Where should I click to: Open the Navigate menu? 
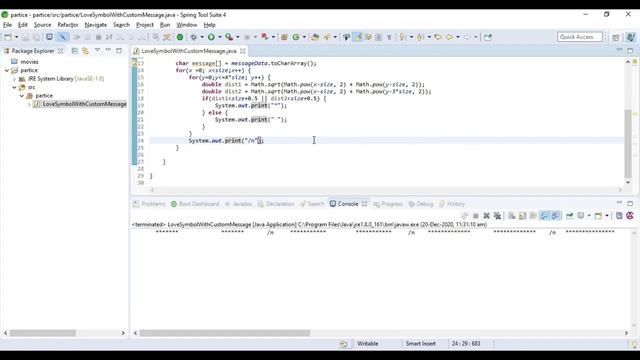click(96, 25)
